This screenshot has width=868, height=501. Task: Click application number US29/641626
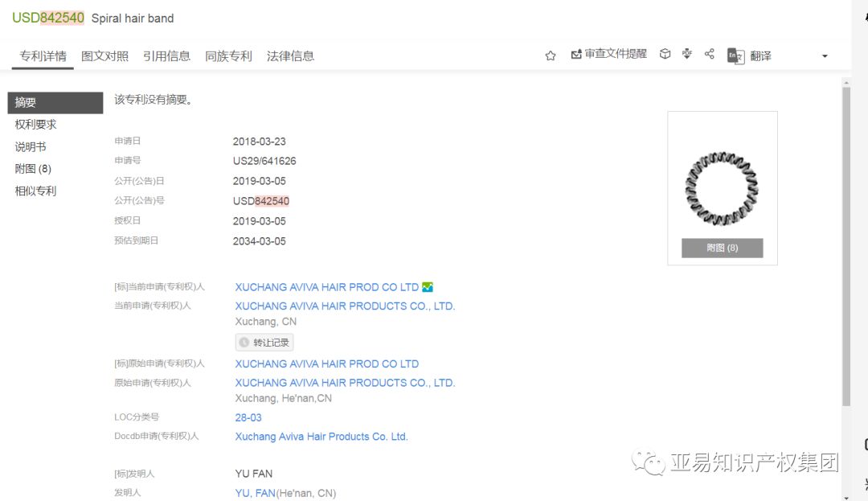tap(264, 161)
